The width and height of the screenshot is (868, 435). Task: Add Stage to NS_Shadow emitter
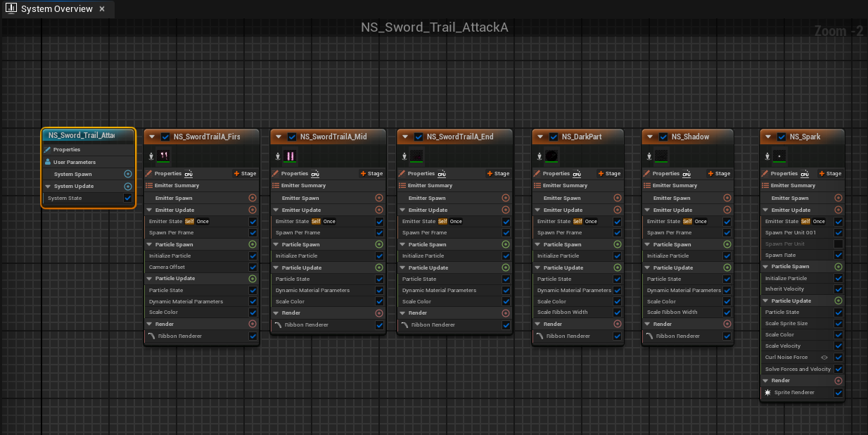(x=720, y=174)
